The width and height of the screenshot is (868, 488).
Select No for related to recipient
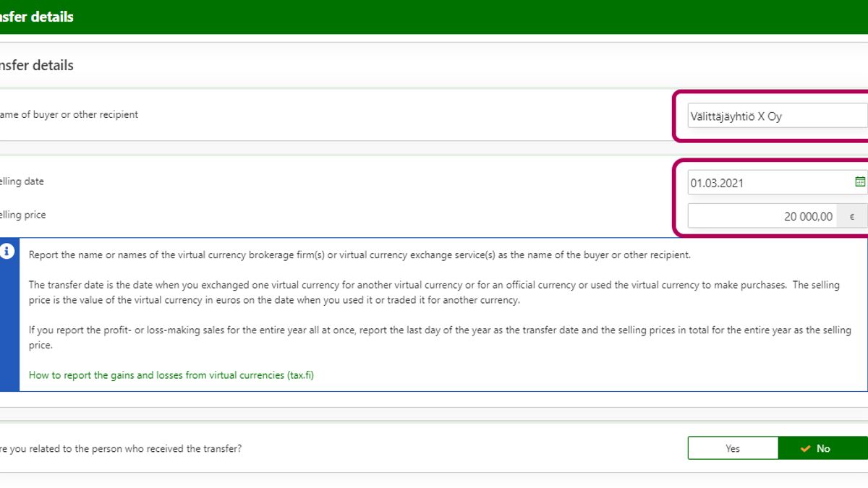pos(822,448)
